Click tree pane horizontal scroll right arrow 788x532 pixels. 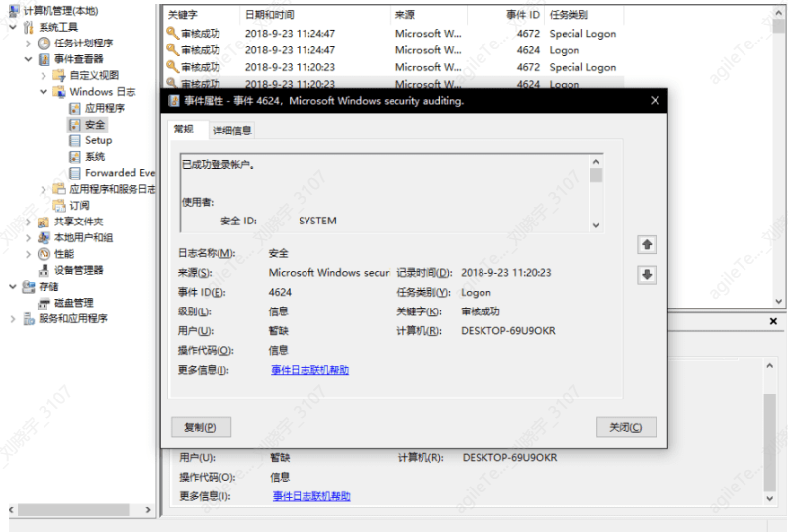(147, 510)
